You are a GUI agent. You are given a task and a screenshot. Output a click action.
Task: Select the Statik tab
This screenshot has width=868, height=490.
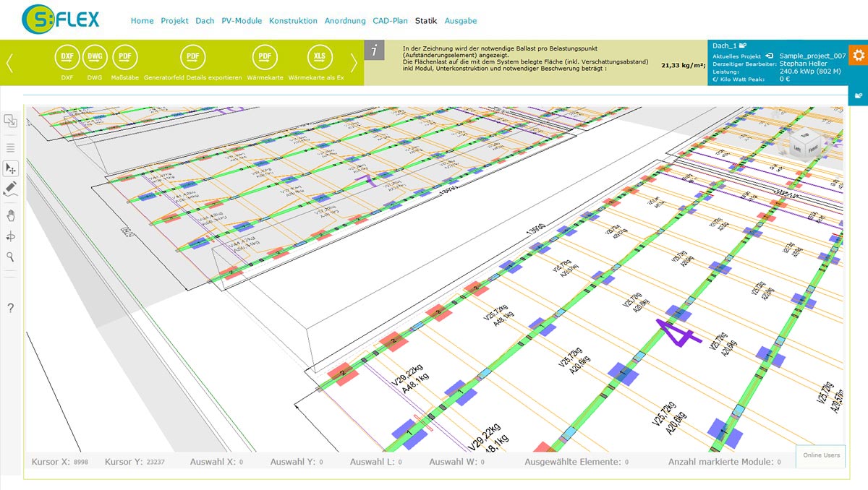click(x=426, y=21)
